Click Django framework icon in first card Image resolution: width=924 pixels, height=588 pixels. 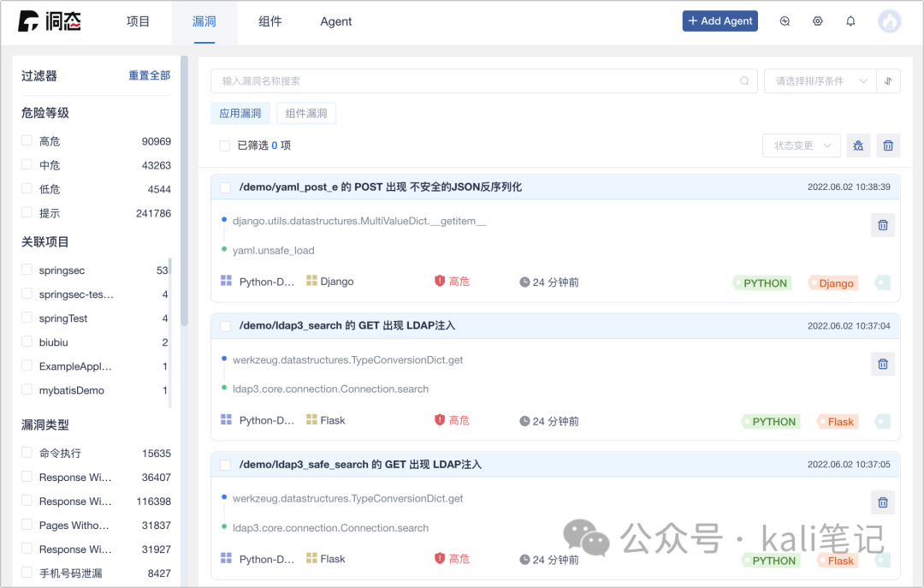311,280
